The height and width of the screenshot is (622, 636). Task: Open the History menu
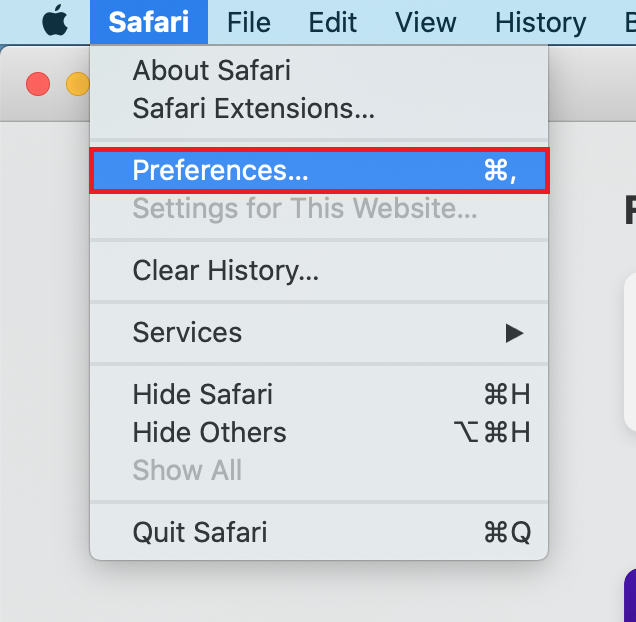tap(540, 21)
